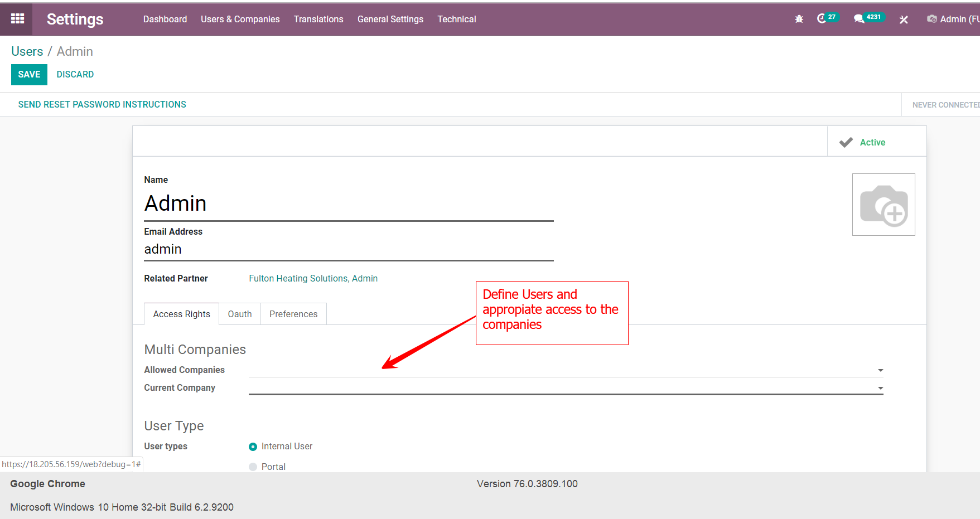Image resolution: width=980 pixels, height=519 pixels.
Task: Click the Email Address label
Action: (x=173, y=231)
